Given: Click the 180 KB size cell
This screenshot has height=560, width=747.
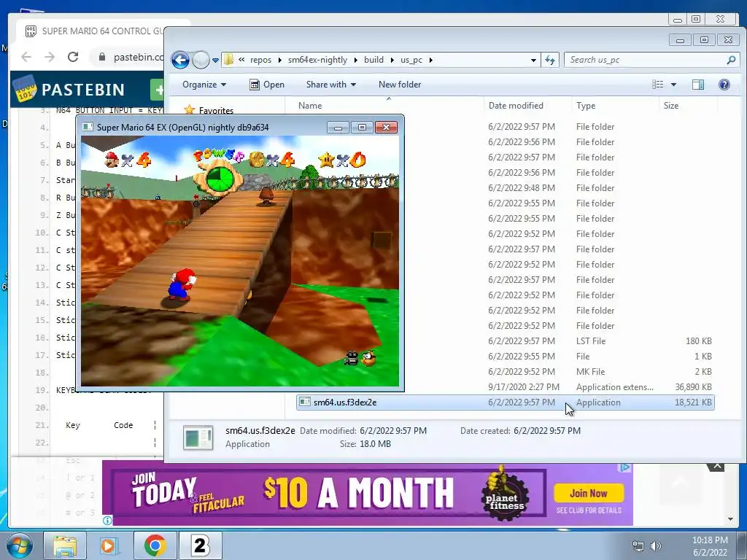Looking at the screenshot, I should pyautogui.click(x=698, y=341).
